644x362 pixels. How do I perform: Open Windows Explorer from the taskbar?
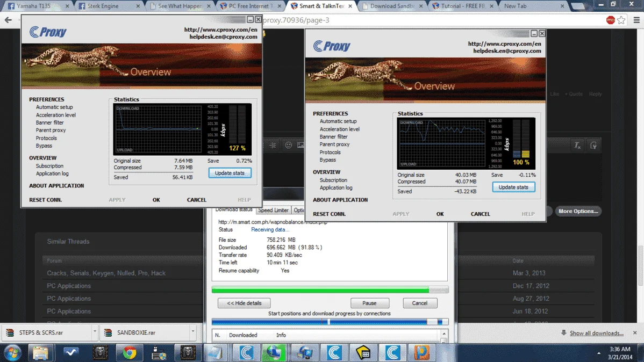40,353
